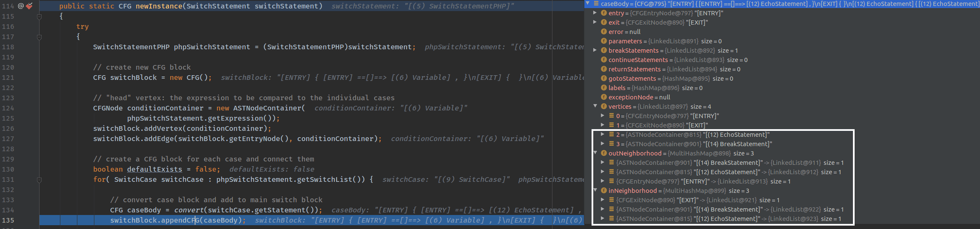Expand the exit CFGExitNode@890 field
This screenshot has height=229, width=980.
(595, 22)
